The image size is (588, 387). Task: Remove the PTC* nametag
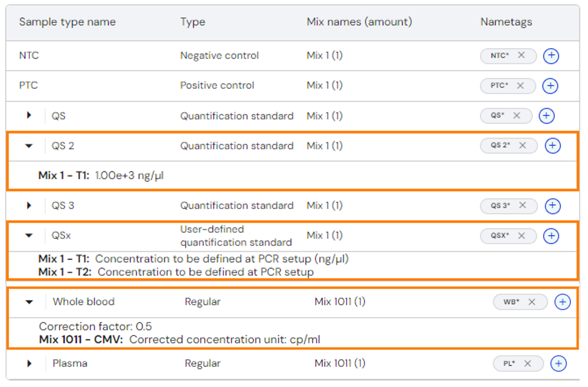pyautogui.click(x=520, y=86)
